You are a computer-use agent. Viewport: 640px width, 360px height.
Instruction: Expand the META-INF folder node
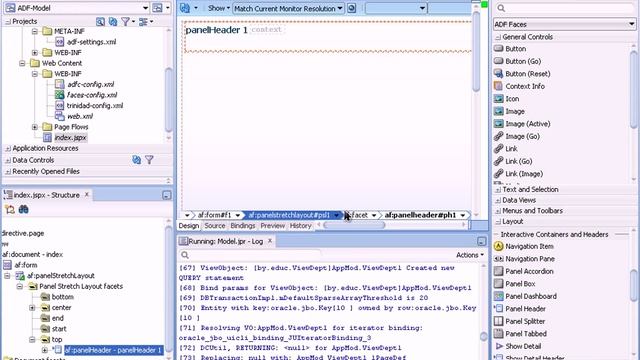(35, 31)
